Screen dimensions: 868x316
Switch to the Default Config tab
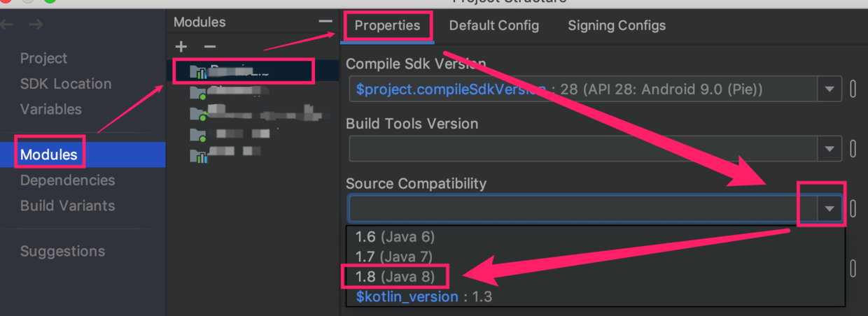click(493, 26)
